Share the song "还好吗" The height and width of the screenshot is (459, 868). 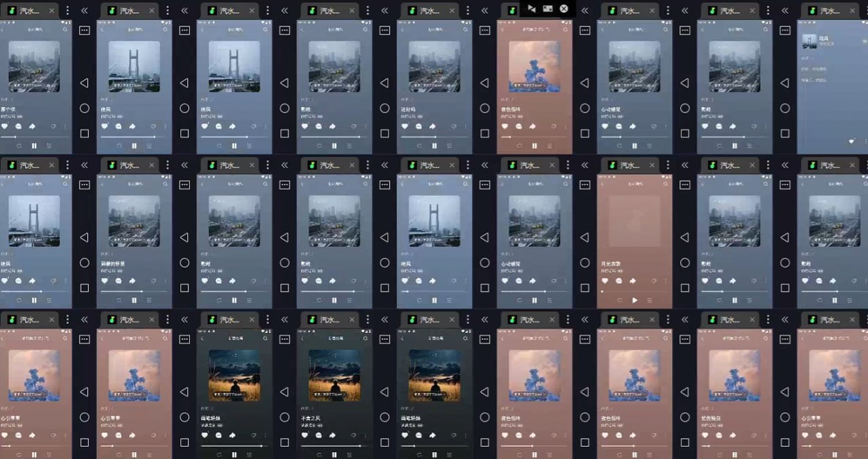tap(432, 126)
